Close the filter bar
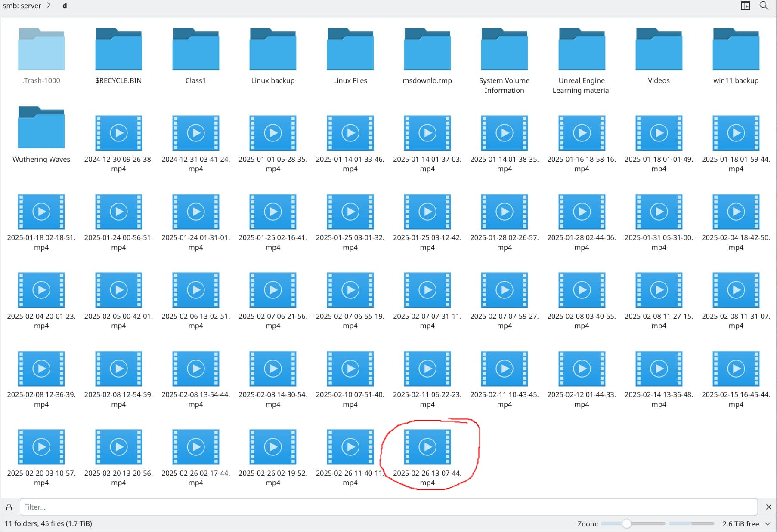 (x=768, y=507)
